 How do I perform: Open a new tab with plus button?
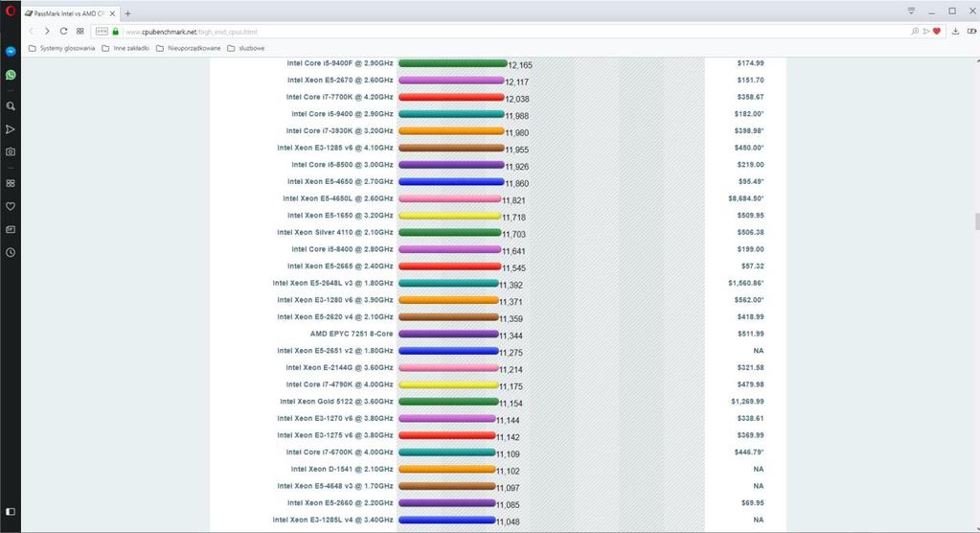point(127,13)
